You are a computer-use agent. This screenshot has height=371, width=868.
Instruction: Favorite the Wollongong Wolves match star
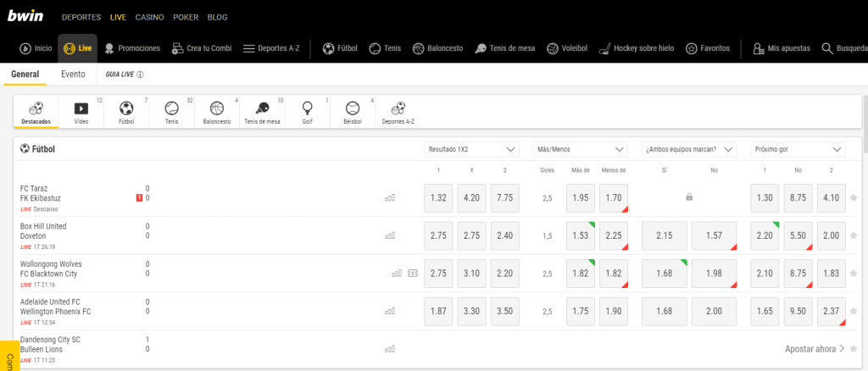(854, 273)
